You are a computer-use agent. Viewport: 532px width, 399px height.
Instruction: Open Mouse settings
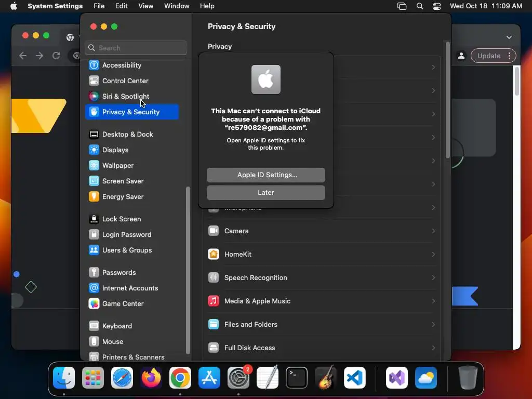click(x=131, y=342)
